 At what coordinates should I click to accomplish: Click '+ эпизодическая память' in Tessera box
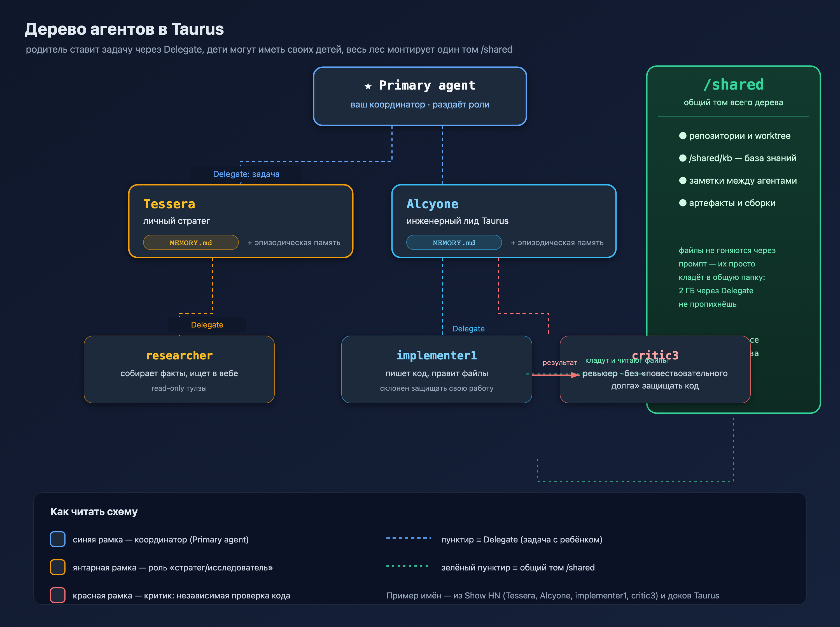click(294, 242)
